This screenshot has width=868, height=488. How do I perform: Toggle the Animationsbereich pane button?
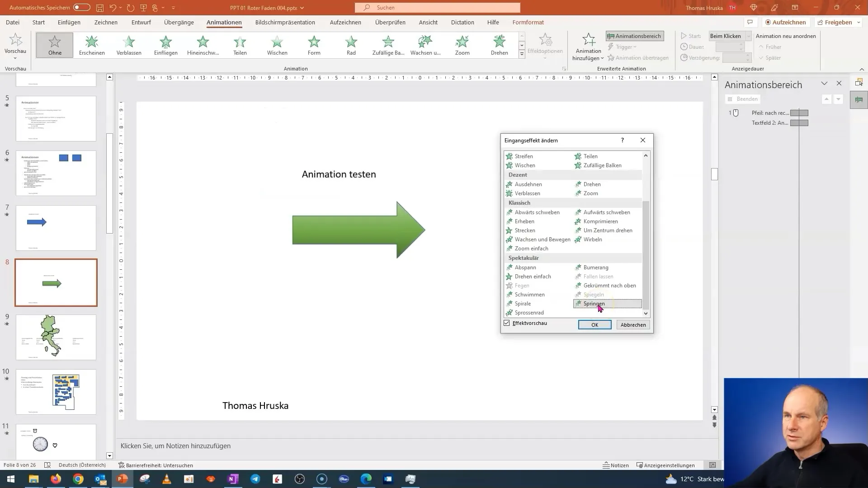635,36
